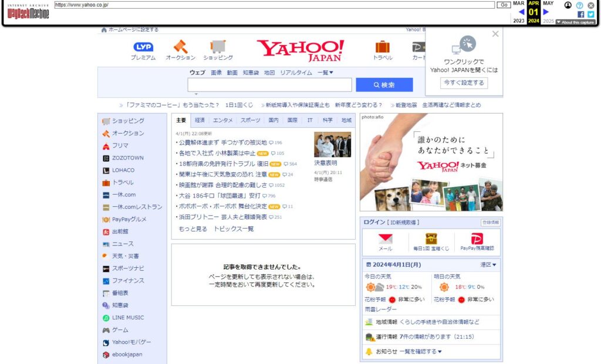The width and height of the screenshot is (601, 364).
Task: Select the スポーツ news tab
Action: pyautogui.click(x=250, y=120)
